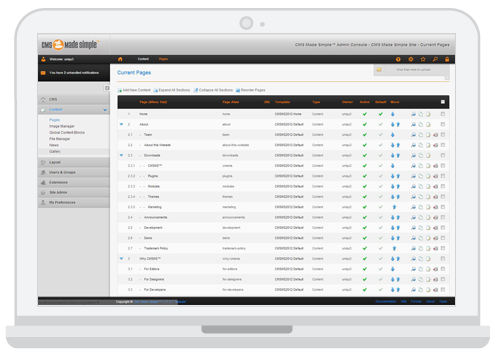Expand the Layout sidebar section
Viewport: 499px width, 360px height.
(x=74, y=162)
